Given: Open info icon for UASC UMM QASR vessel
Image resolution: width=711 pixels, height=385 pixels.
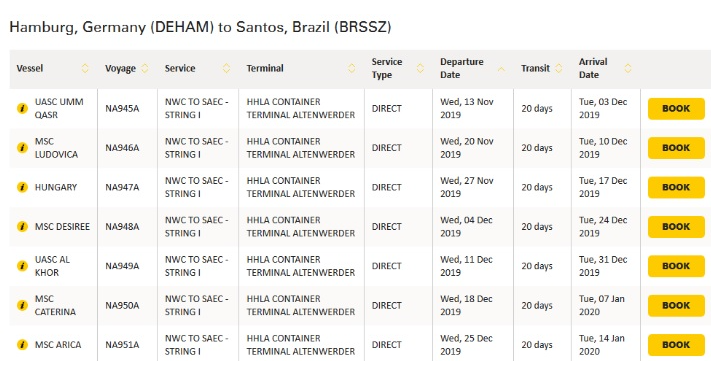Looking at the screenshot, I should point(22,108).
